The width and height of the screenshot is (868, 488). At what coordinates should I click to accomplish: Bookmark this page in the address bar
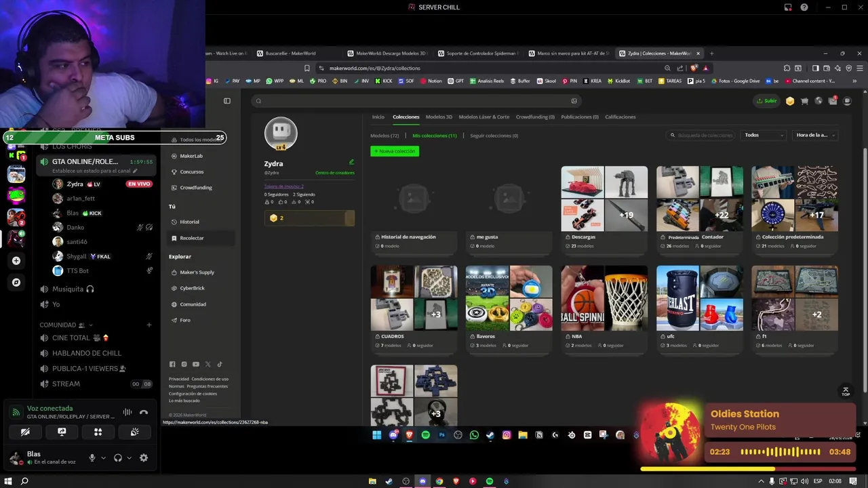tap(307, 68)
